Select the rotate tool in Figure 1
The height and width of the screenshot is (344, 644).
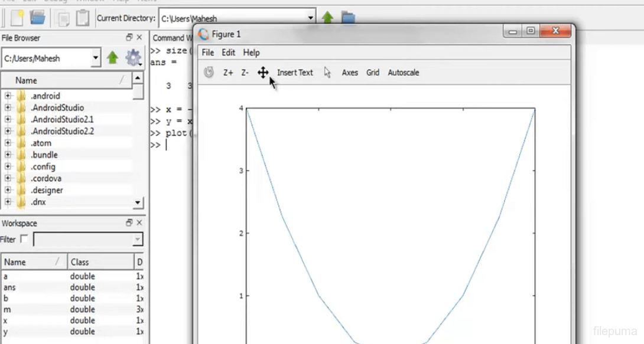209,72
